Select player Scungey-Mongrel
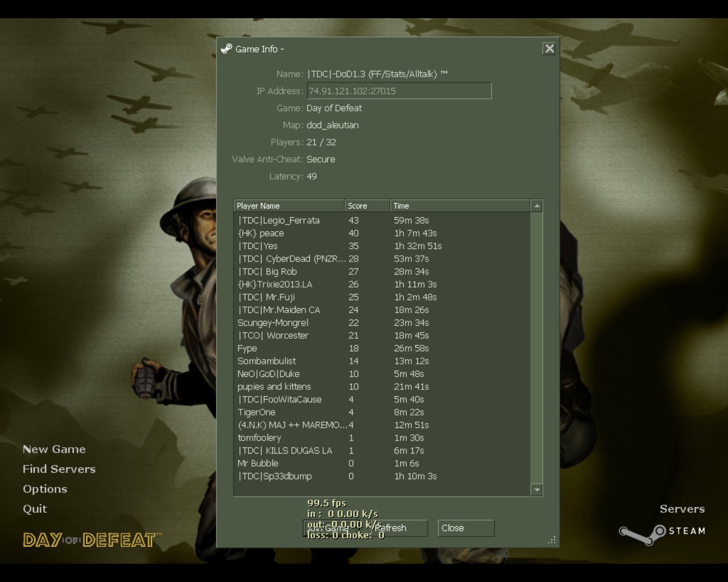 click(x=382, y=323)
